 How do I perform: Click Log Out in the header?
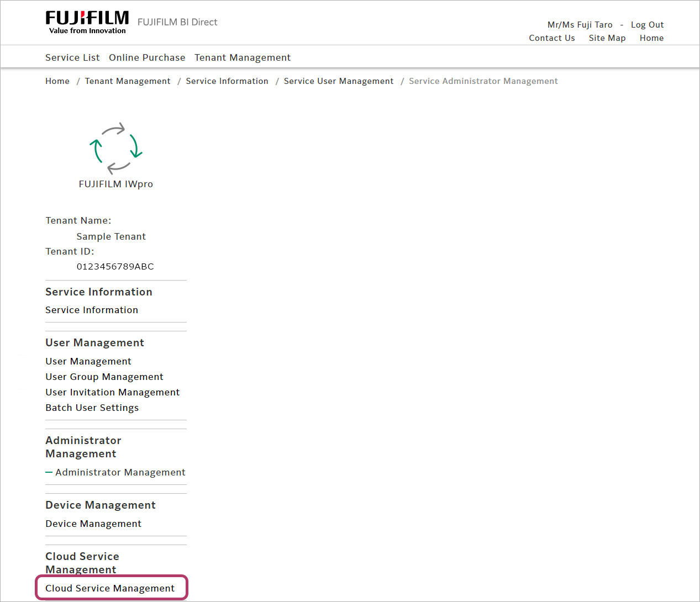pyautogui.click(x=648, y=25)
